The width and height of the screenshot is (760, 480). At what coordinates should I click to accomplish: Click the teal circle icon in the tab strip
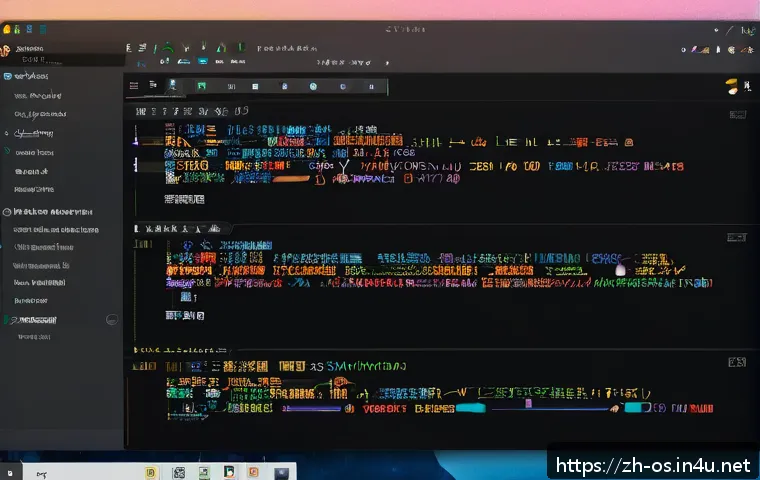pos(313,86)
